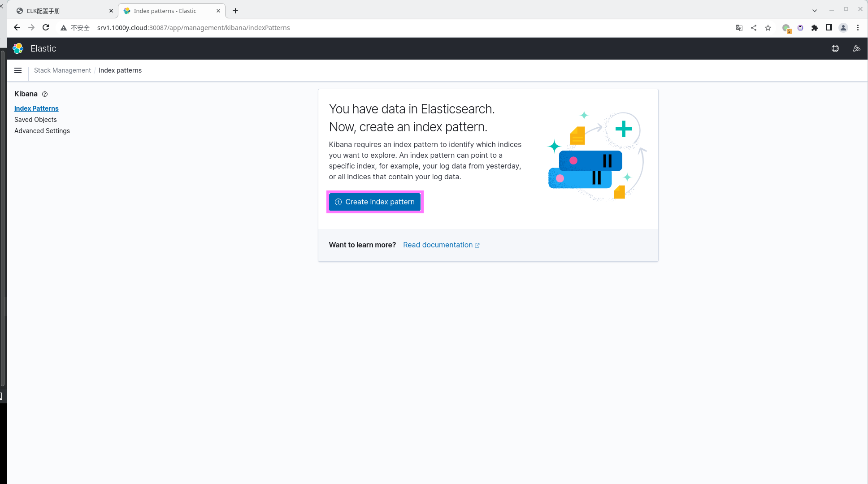Click the translate page icon

click(739, 28)
